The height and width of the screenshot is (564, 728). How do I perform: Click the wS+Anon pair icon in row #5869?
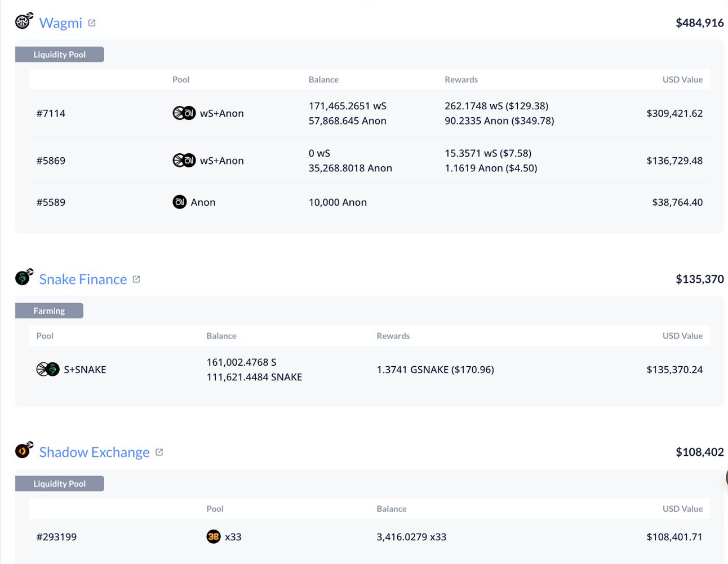coord(184,161)
